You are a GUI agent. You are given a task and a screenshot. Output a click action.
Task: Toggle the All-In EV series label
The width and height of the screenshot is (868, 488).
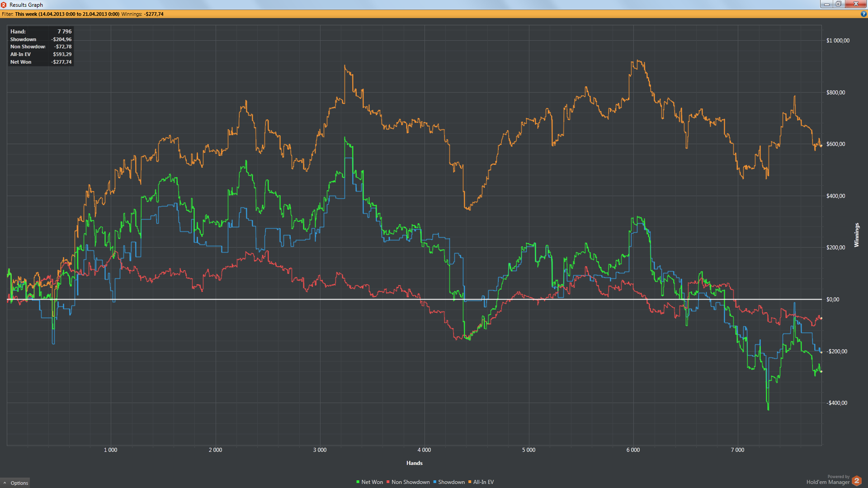pos(483,482)
